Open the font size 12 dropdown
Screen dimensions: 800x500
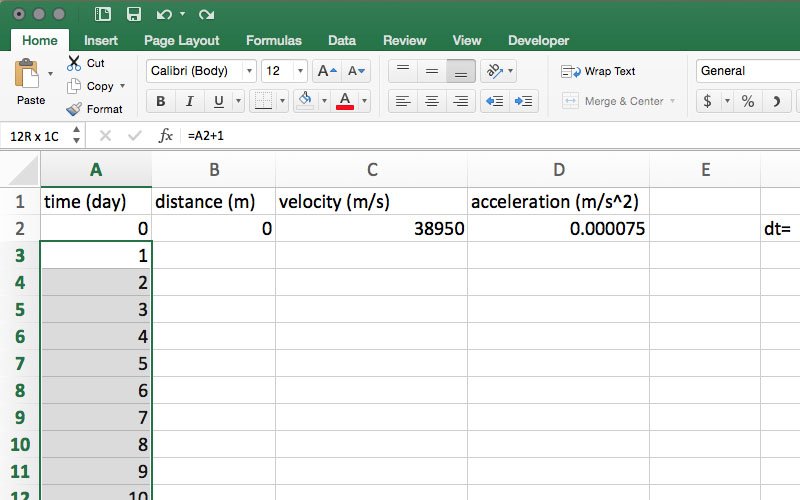click(x=284, y=71)
